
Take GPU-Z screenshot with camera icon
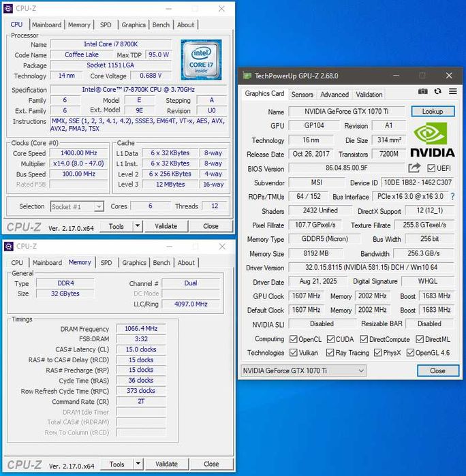coord(422,91)
